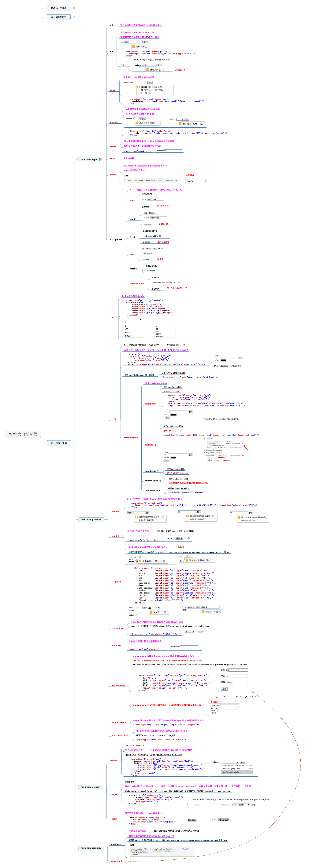Select the multiple subtopic

pos(116,536)
